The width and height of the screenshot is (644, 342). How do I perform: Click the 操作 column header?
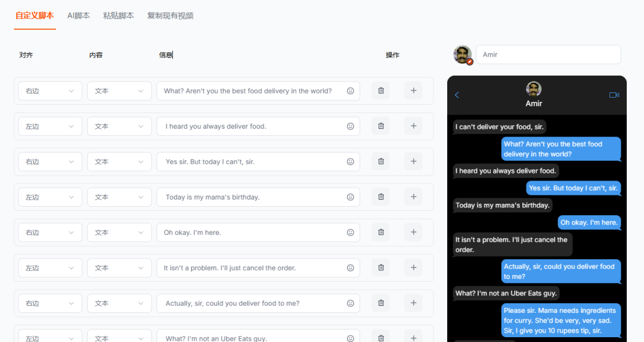tap(392, 55)
